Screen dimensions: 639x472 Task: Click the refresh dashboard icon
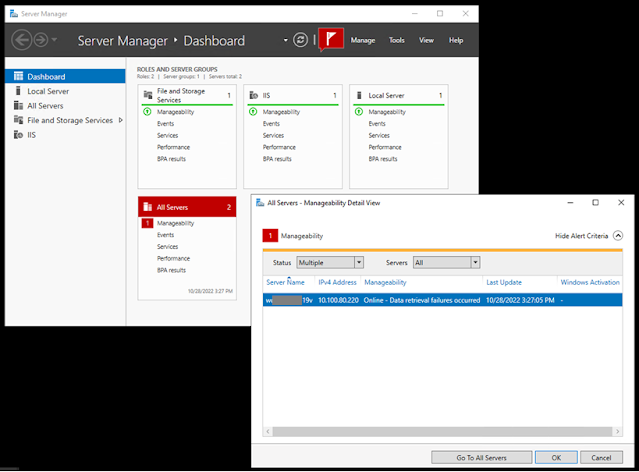pyautogui.click(x=300, y=40)
